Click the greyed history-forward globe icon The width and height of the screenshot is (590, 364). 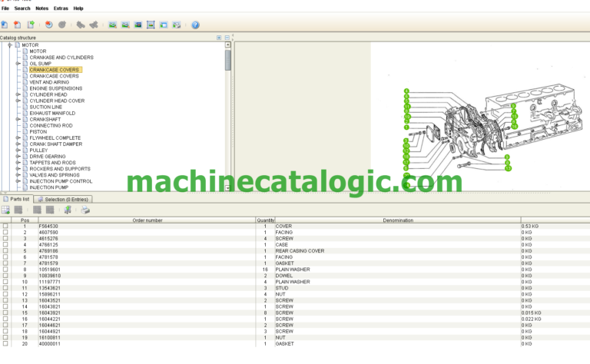62,25
